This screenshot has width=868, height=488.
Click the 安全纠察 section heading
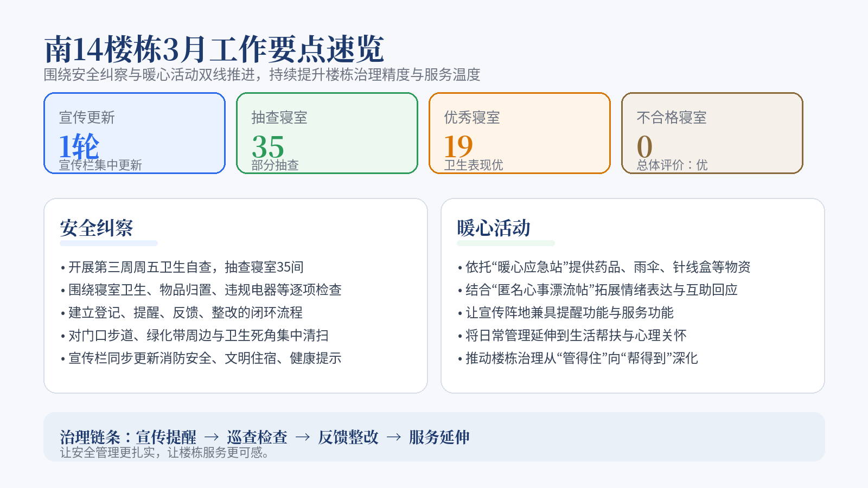point(97,228)
